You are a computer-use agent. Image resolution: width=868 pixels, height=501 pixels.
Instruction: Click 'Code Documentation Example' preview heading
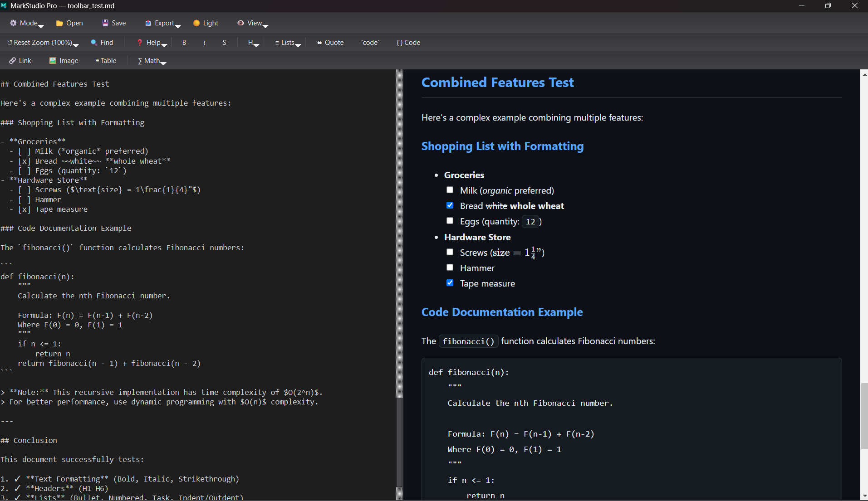(x=502, y=312)
